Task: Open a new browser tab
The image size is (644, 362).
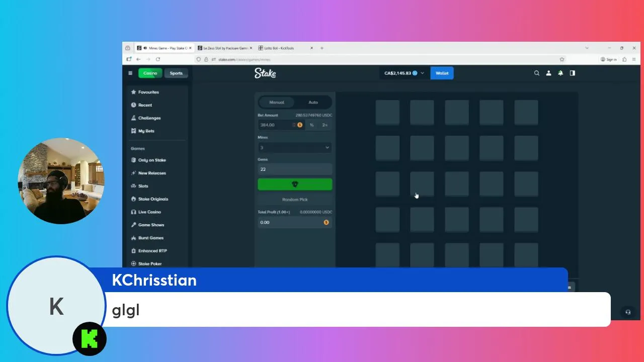Action: coord(322,48)
